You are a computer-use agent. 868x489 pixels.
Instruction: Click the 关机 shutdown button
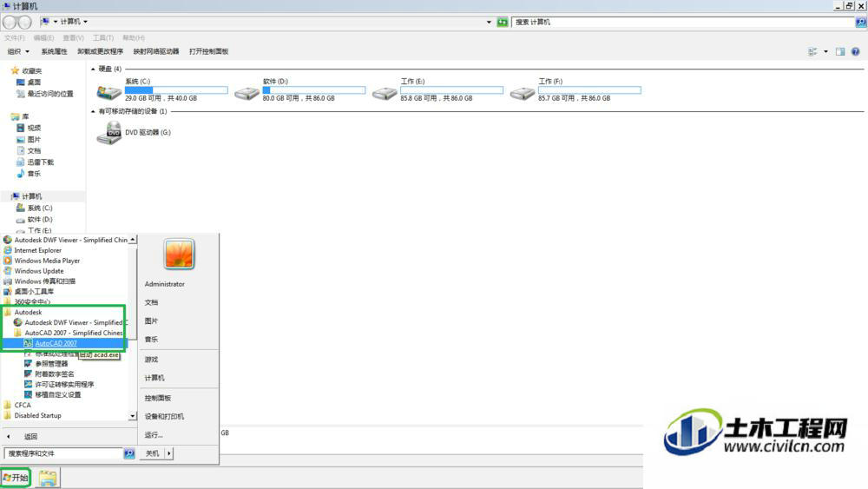152,453
